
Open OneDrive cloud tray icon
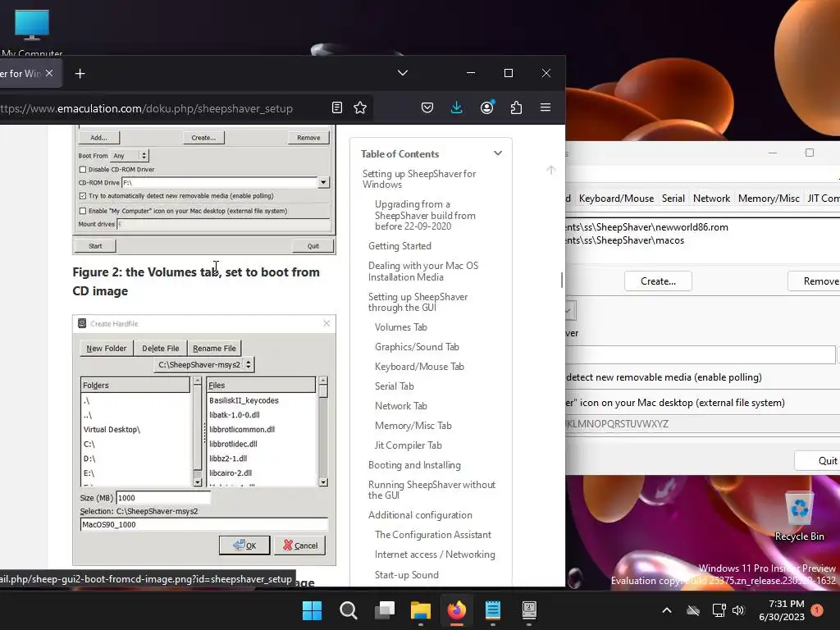[x=693, y=610]
